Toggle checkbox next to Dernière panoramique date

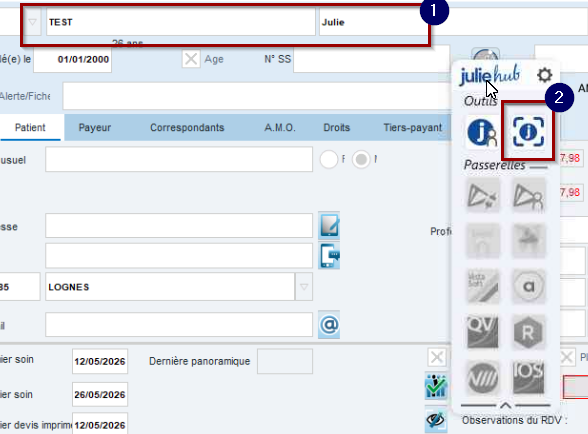pos(437,357)
